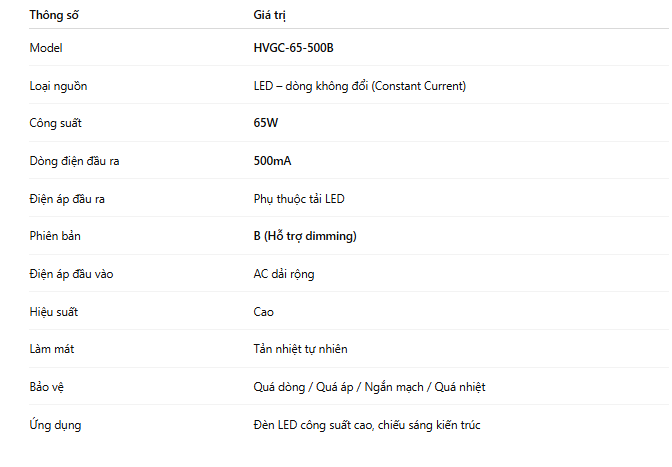Click the "Ứng dụng" row label

click(55, 425)
